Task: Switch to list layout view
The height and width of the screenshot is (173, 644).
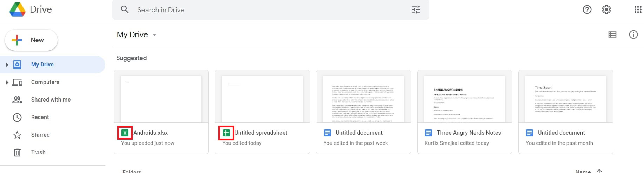Action: point(612,34)
